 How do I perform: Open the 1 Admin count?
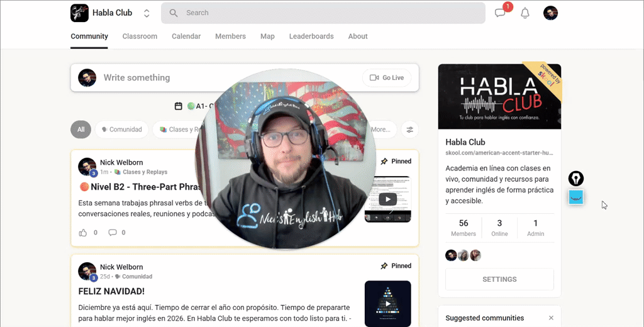pyautogui.click(x=536, y=228)
